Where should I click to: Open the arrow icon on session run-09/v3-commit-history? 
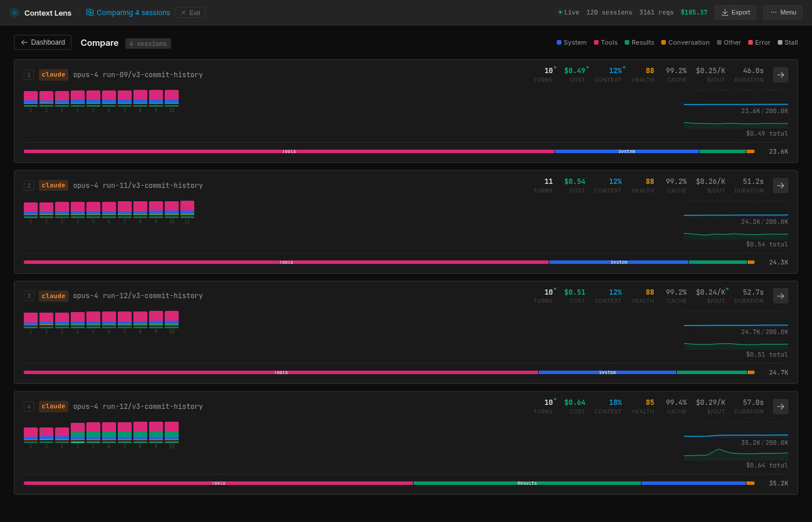click(780, 74)
